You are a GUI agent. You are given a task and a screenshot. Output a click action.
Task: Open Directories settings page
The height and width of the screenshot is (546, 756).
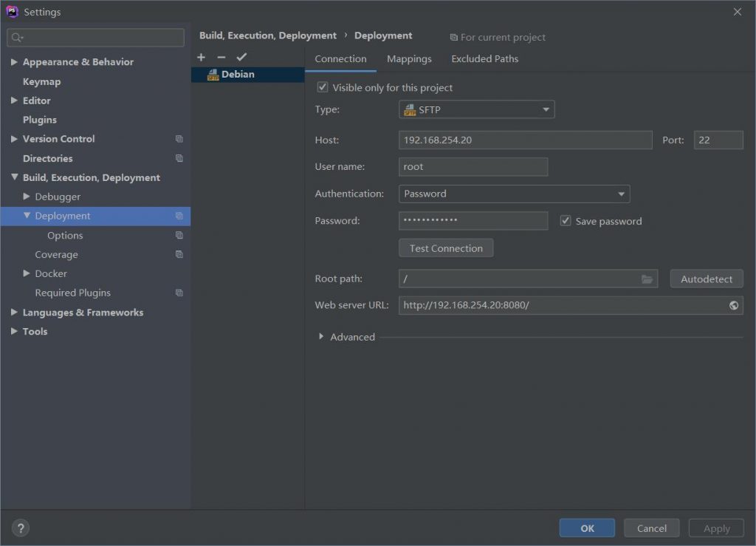(x=48, y=158)
